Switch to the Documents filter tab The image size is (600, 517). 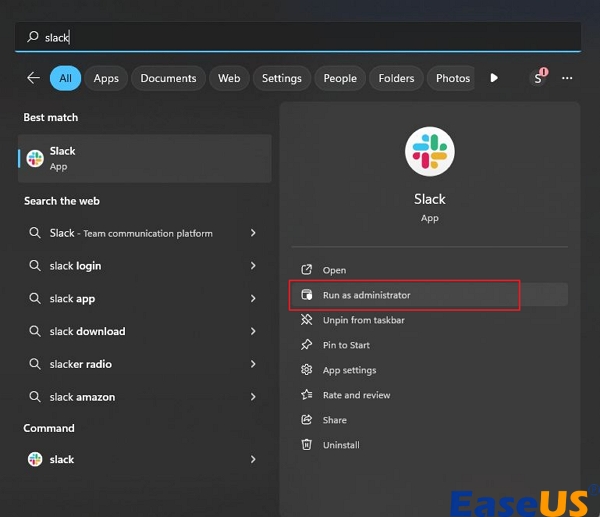coord(167,78)
